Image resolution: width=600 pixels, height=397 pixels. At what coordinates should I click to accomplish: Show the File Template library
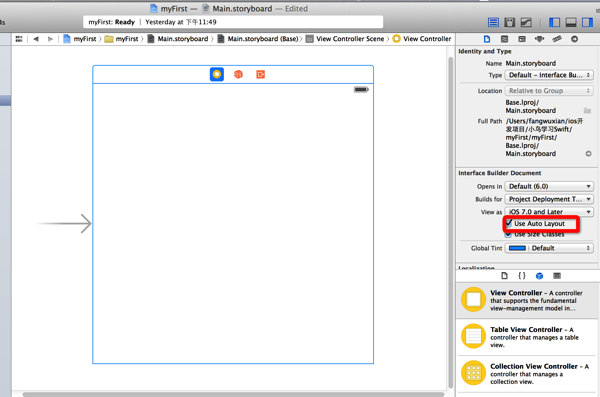504,276
